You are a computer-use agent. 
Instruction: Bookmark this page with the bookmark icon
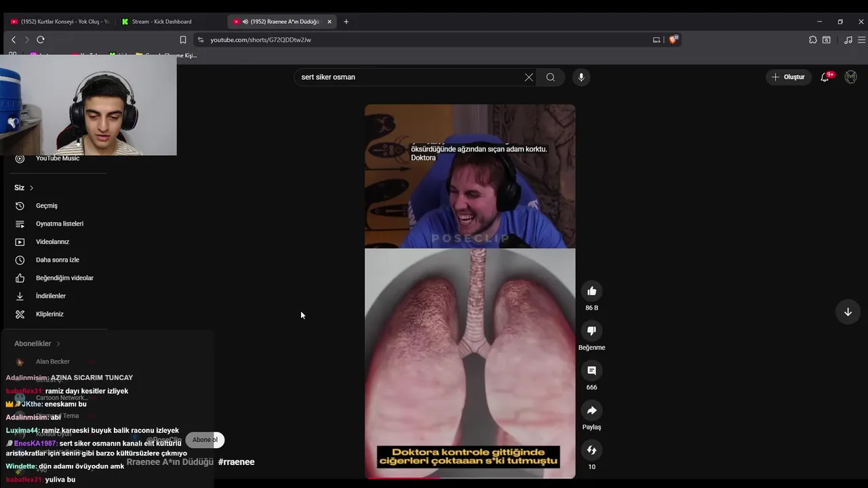tap(183, 40)
